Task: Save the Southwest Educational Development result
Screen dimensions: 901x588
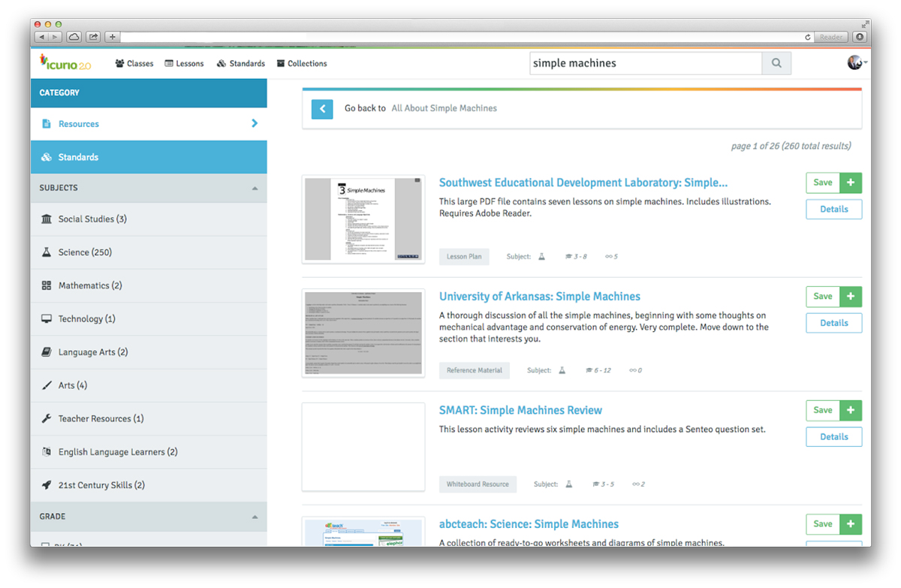Action: 823,182
